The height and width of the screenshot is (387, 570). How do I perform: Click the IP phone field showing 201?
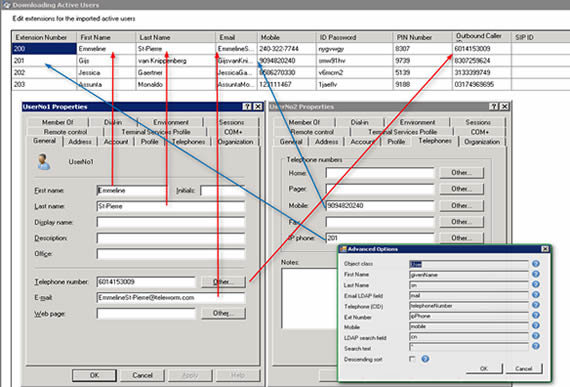(380, 238)
